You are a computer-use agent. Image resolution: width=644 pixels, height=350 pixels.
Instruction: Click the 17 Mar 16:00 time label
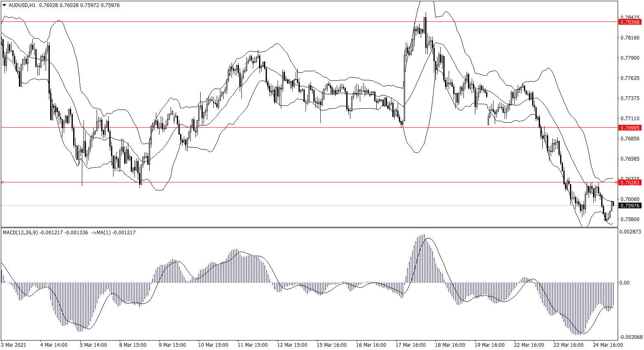point(410,345)
